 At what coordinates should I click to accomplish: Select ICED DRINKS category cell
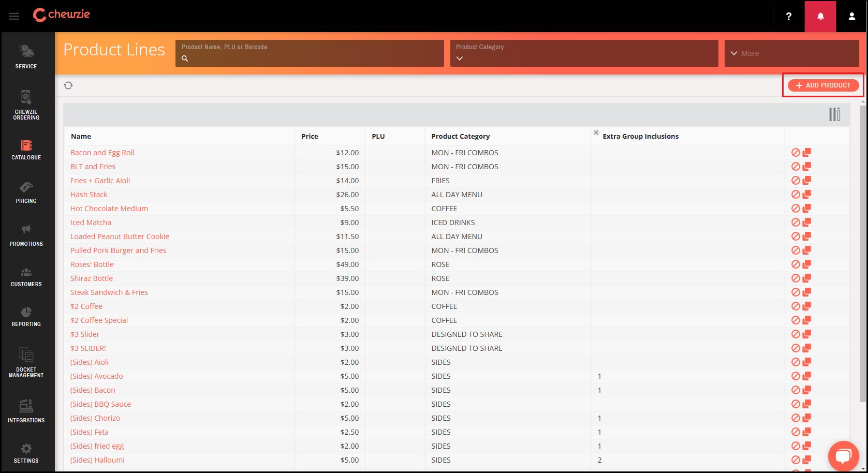click(508, 223)
